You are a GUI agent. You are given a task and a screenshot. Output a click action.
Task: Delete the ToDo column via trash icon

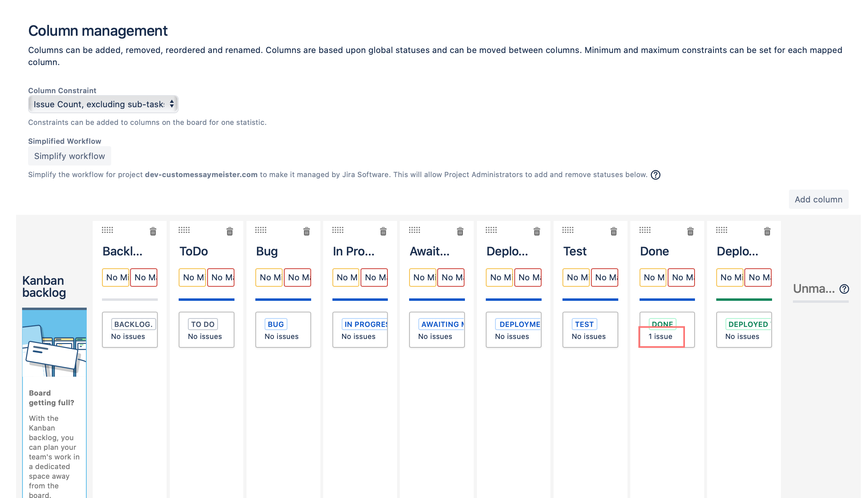(230, 231)
